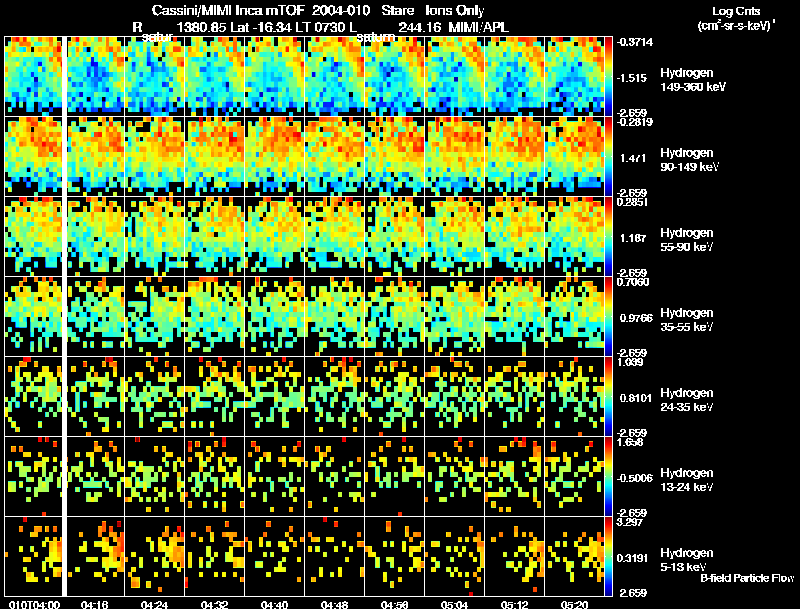Click the 'Hydrogen 5-13 keV' row label
800x609 pixels.
686,560
